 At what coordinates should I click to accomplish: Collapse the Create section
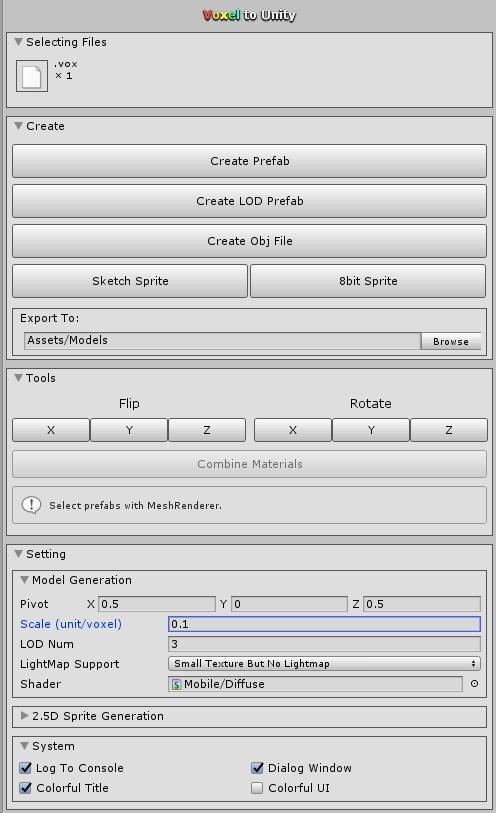click(19, 126)
